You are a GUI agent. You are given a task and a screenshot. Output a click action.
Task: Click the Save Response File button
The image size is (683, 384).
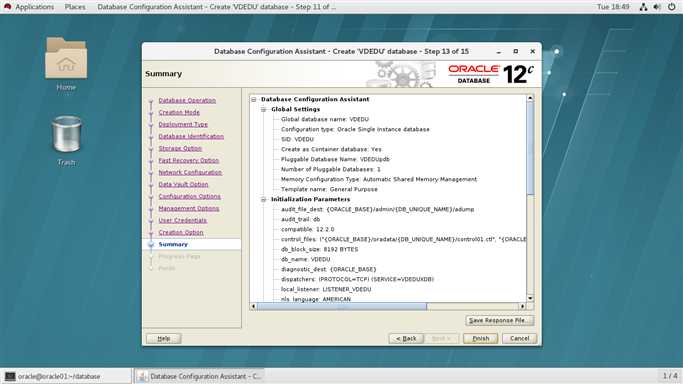(499, 320)
